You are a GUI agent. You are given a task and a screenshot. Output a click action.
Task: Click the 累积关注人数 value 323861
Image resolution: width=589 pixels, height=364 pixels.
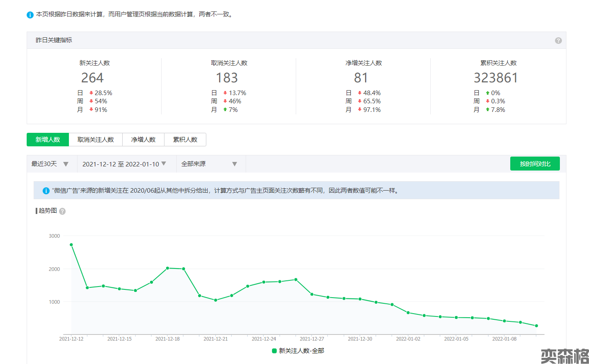point(495,78)
